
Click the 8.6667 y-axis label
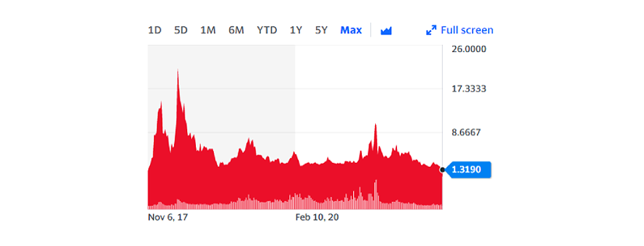[466, 132]
